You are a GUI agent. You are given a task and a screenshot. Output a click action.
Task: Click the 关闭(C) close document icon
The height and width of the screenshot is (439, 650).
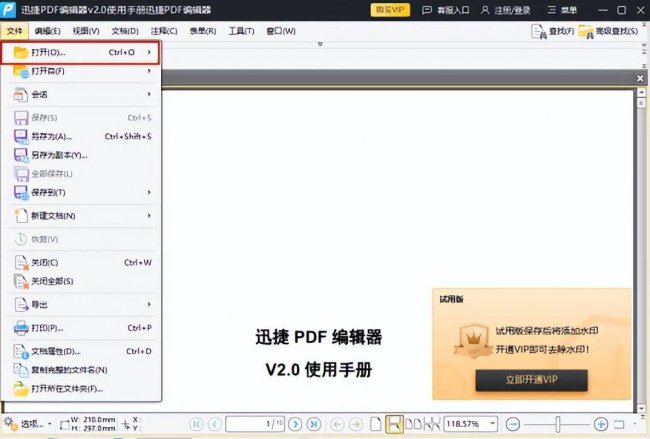tap(21, 262)
